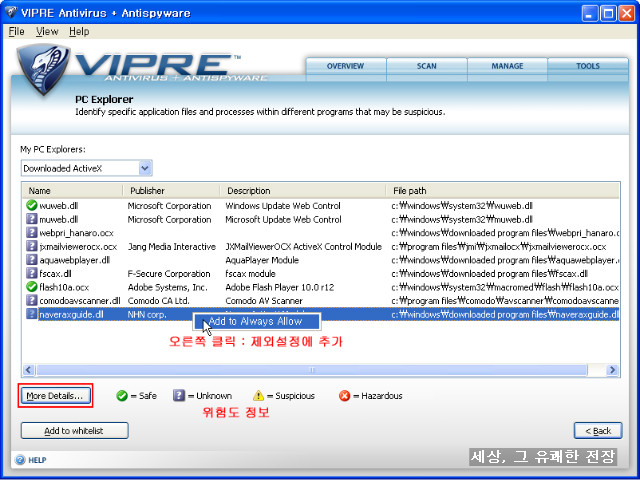This screenshot has width=640, height=480.
Task: Click the safe checkmark icon beside wuweb.dll
Action: 31,205
